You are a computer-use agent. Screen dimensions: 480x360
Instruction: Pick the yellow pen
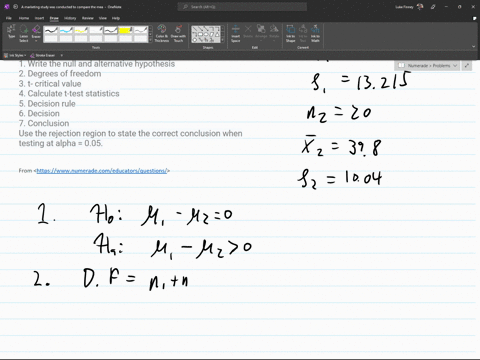[81, 30]
